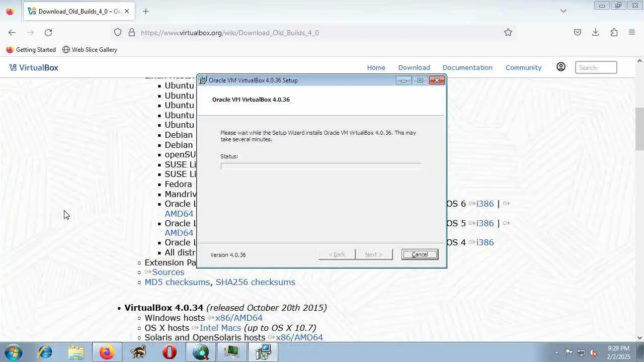Close the Download_Old_Builds_4_0 tab

point(127,11)
